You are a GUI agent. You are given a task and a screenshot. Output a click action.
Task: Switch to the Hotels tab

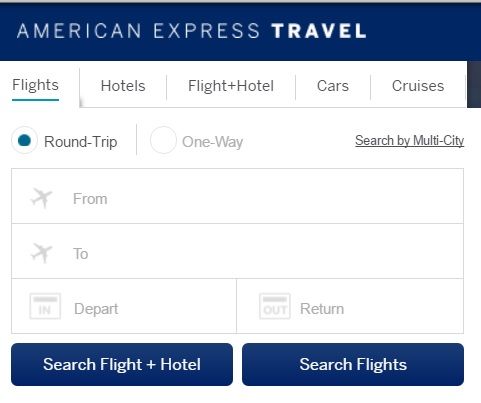(123, 86)
